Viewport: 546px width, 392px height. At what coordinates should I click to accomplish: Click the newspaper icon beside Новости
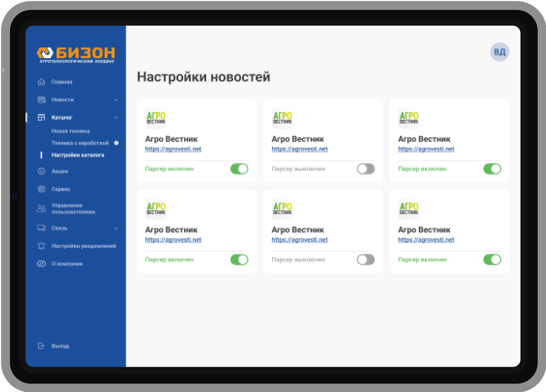coord(41,100)
